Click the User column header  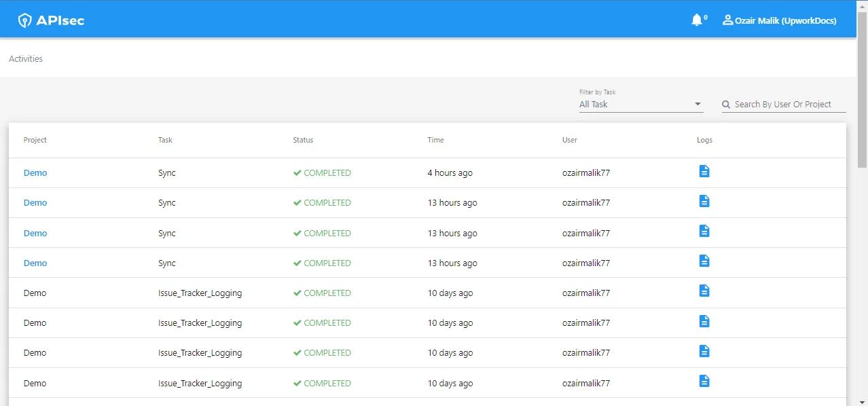pos(570,140)
